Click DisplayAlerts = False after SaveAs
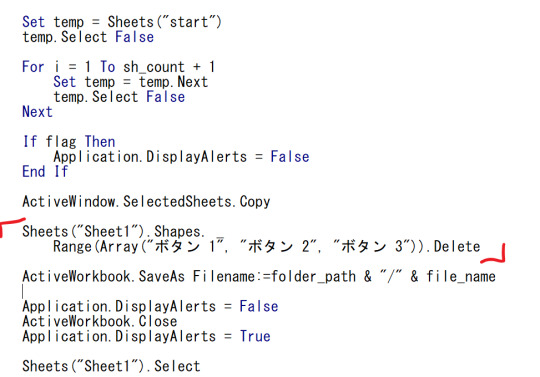 pyautogui.click(x=150, y=306)
